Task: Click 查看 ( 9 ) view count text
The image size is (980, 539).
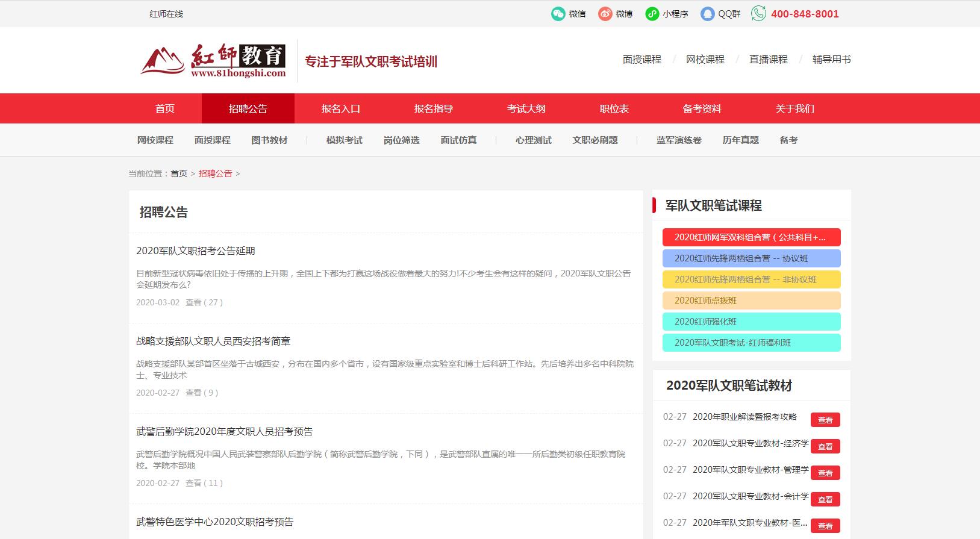Action: point(202,393)
